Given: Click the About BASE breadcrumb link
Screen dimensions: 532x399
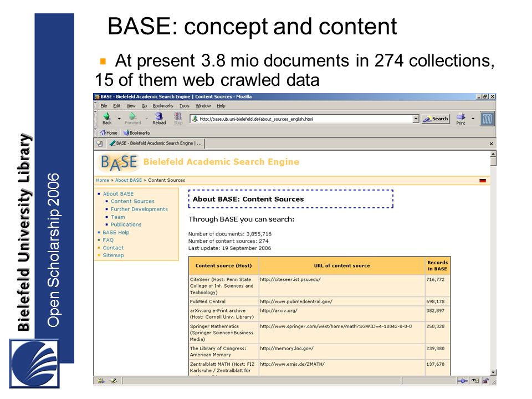Looking at the screenshot, I should click(x=128, y=180).
